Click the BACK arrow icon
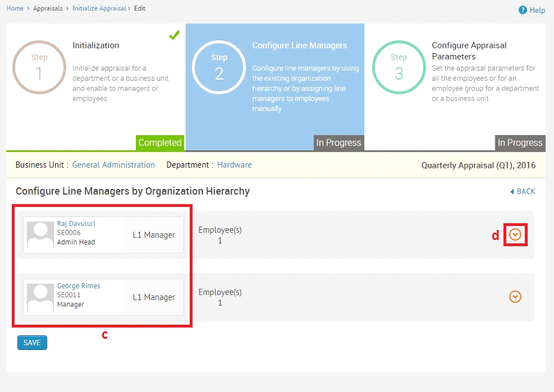Image resolution: width=554 pixels, height=392 pixels. point(512,191)
